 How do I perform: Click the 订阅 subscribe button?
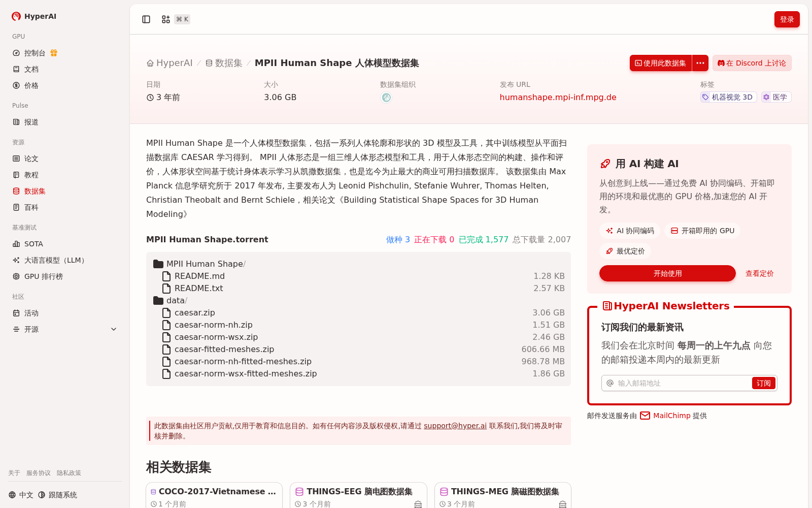763,383
